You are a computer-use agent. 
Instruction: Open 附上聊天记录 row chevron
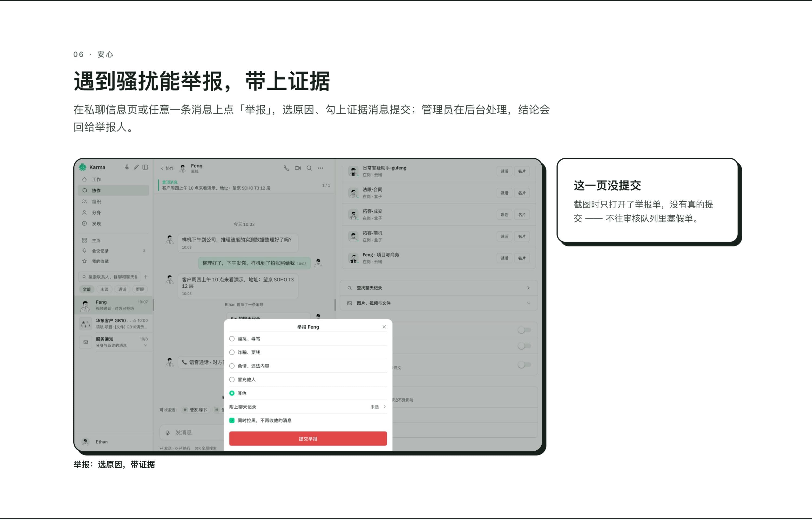tap(384, 407)
